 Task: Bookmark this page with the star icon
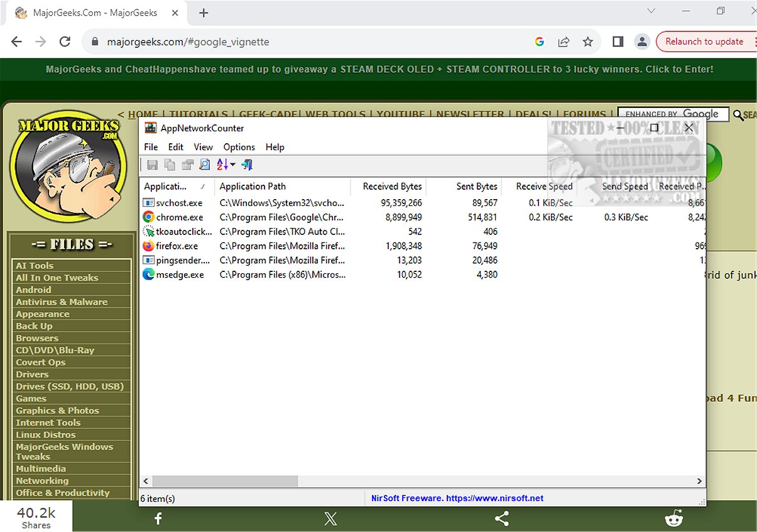[x=587, y=41]
